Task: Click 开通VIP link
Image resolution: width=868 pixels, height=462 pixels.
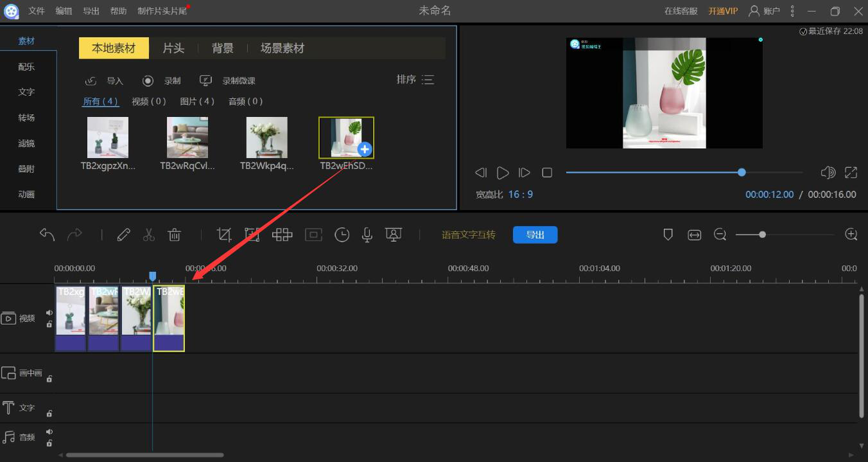Action: pos(723,11)
